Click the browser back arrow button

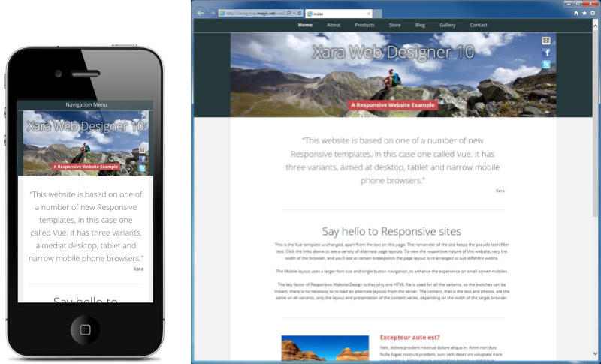201,13
